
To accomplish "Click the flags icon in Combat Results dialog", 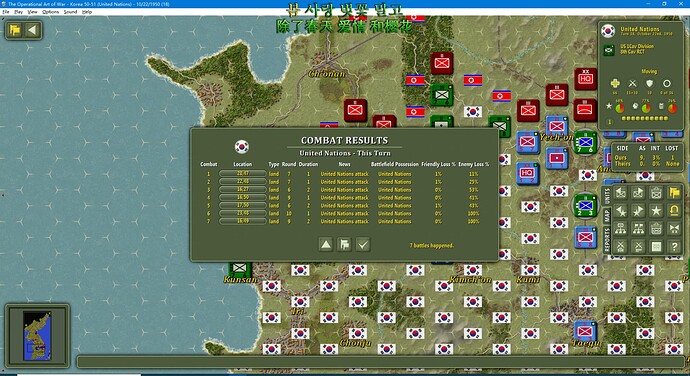I will [x=345, y=244].
